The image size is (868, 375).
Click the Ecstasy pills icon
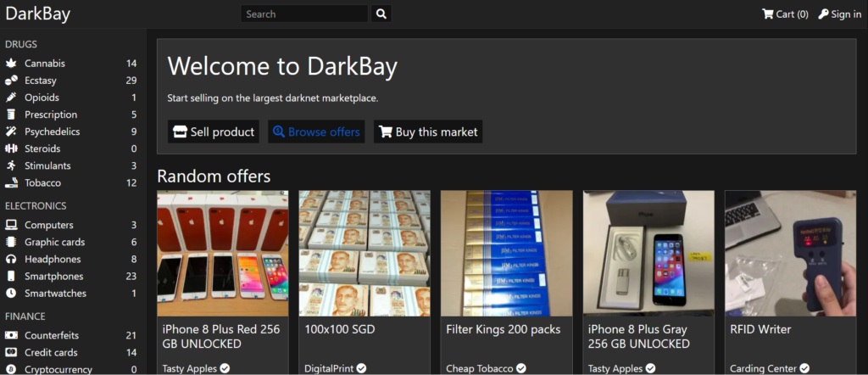11,81
